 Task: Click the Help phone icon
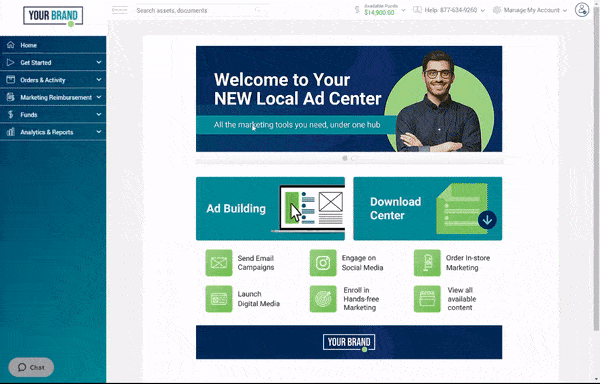click(417, 10)
